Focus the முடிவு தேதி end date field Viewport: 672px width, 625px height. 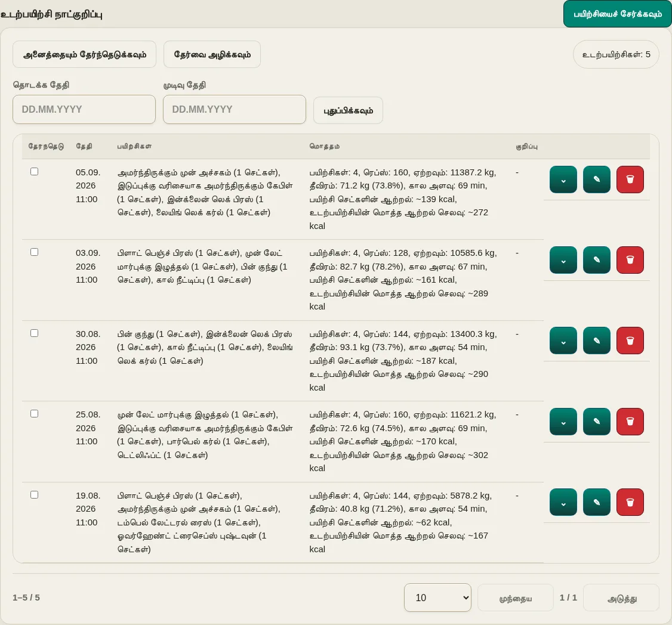click(235, 110)
